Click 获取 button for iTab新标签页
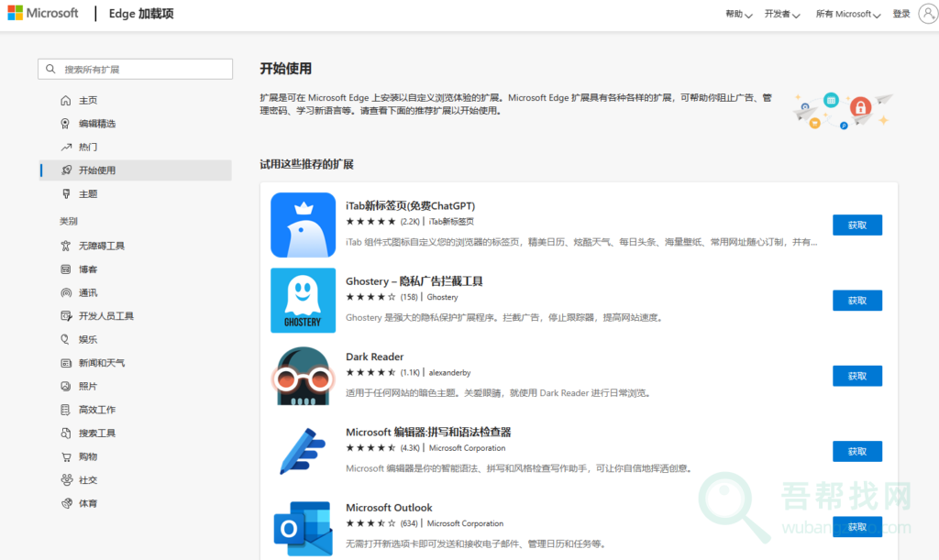 point(856,225)
